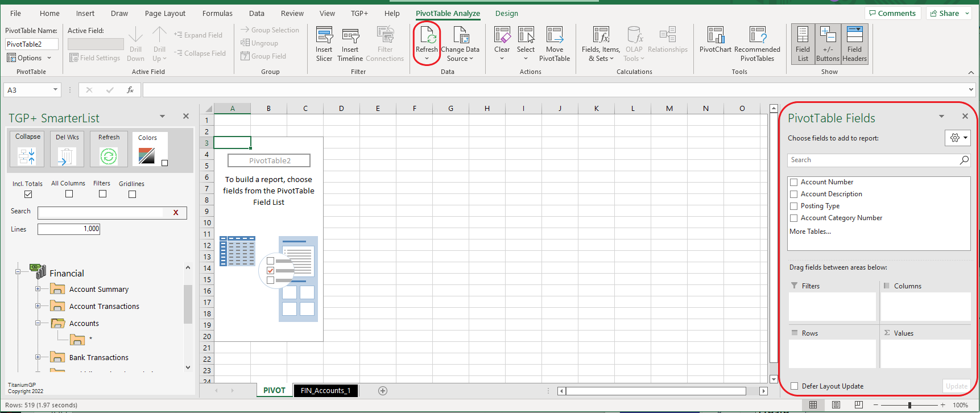Switch to Page Break Preview in status bar
The width and height of the screenshot is (980, 413).
859,405
